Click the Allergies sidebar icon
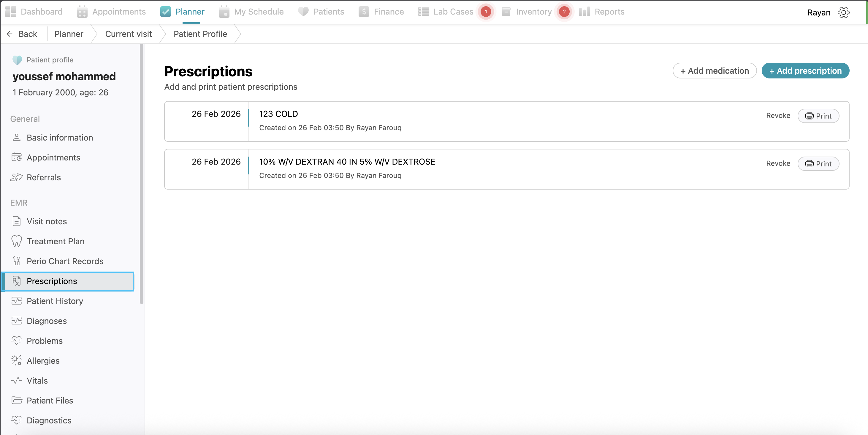The height and width of the screenshot is (435, 868). pos(17,360)
